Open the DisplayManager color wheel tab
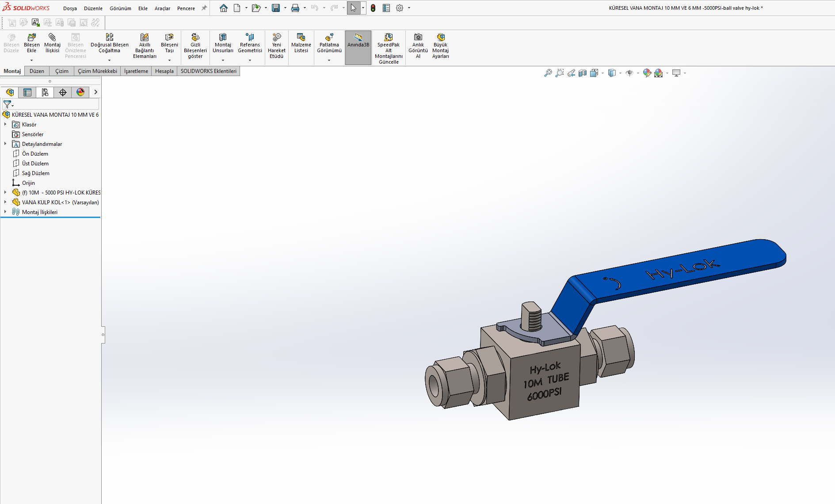This screenshot has height=504, width=835. tap(80, 92)
